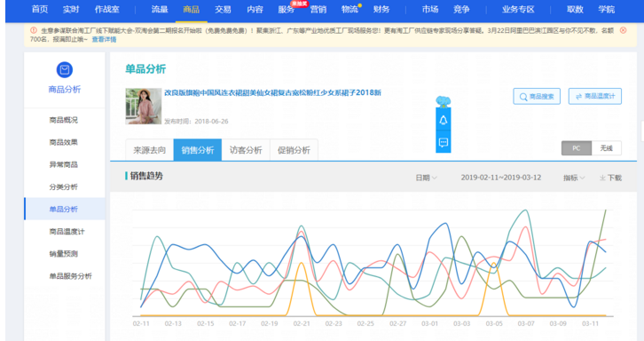The height and width of the screenshot is (341, 644).
Task: Open 流量 in top navigation
Action: click(x=160, y=9)
